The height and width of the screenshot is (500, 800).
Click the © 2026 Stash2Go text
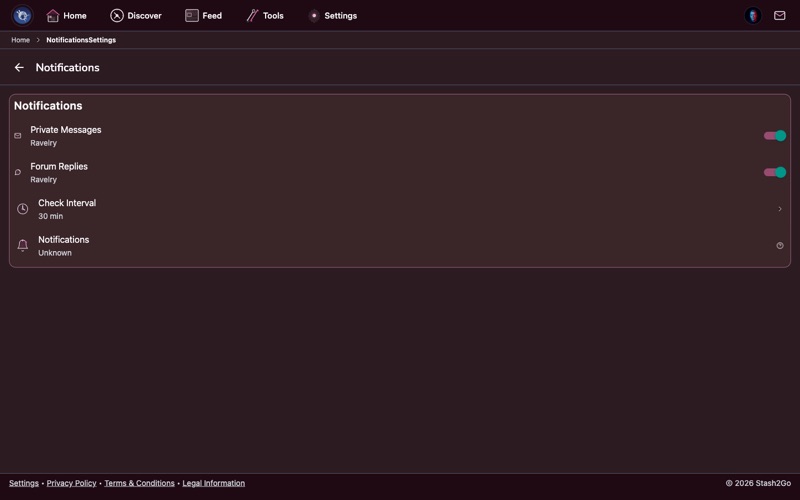click(x=758, y=483)
